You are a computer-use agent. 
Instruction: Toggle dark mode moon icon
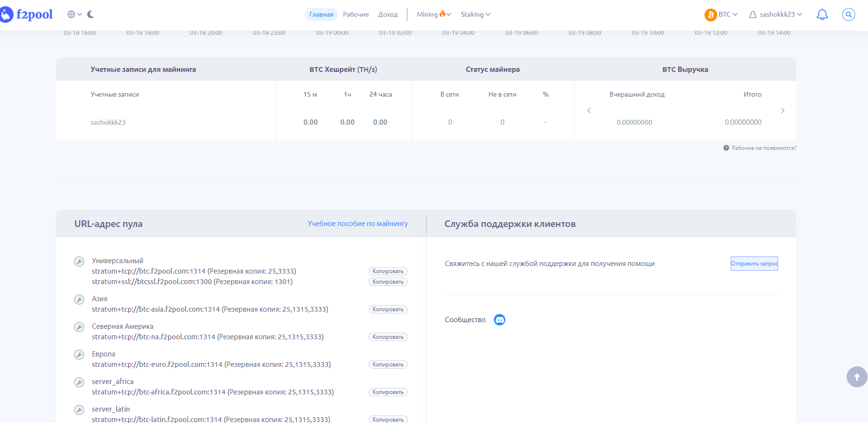click(90, 14)
